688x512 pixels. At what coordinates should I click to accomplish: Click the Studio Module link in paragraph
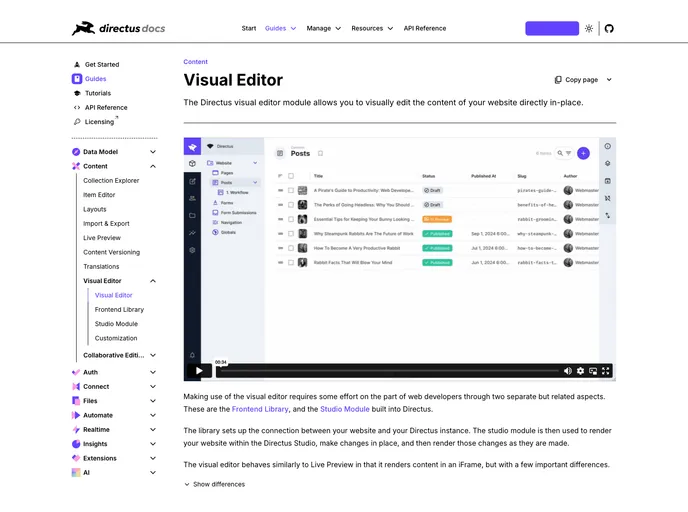point(345,409)
